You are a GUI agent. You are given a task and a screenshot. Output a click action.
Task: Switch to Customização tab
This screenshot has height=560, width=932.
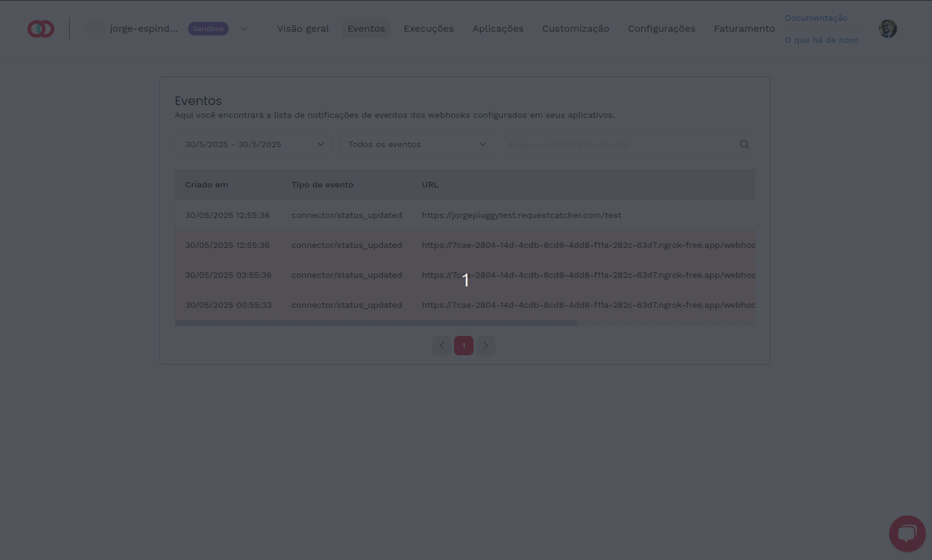click(575, 29)
